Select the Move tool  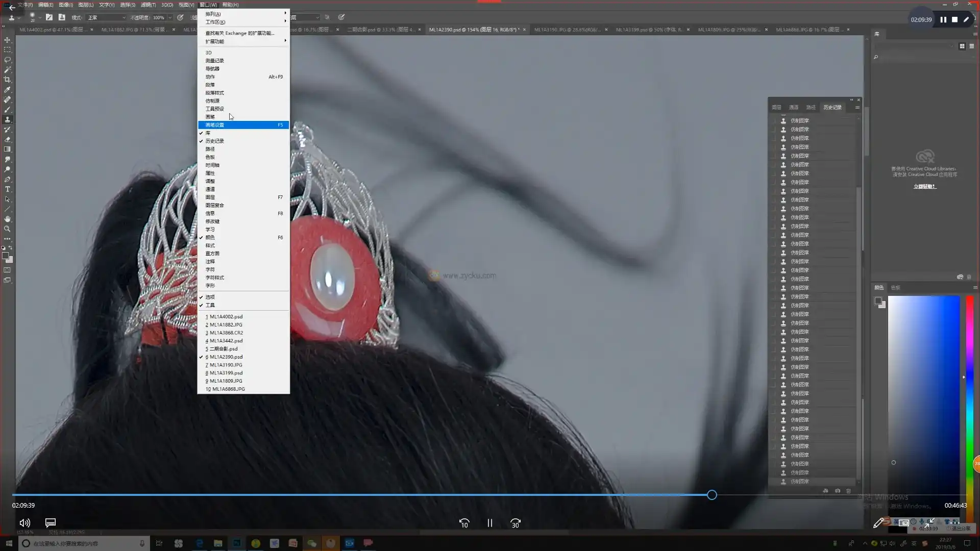click(7, 40)
